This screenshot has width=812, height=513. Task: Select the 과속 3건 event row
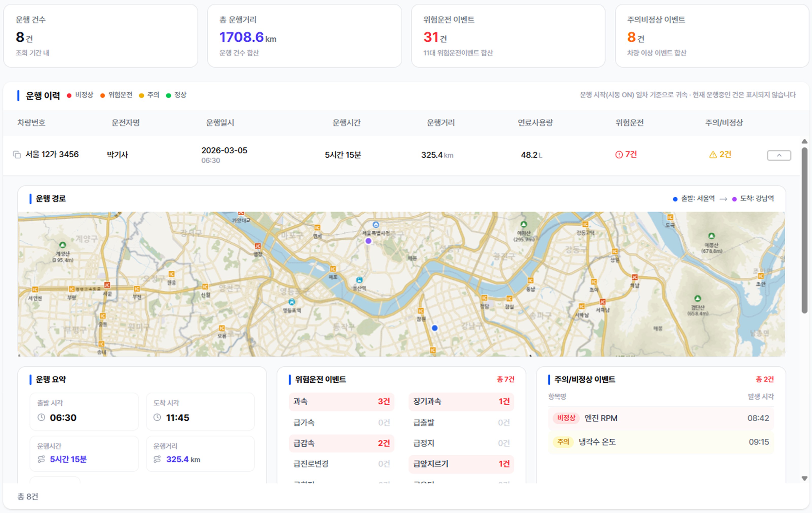342,401
